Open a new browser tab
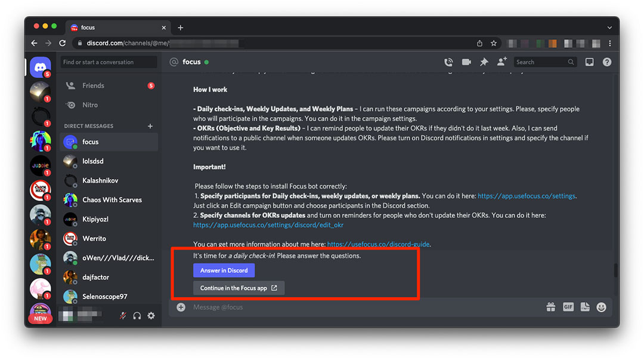The image size is (644, 360). click(x=180, y=27)
